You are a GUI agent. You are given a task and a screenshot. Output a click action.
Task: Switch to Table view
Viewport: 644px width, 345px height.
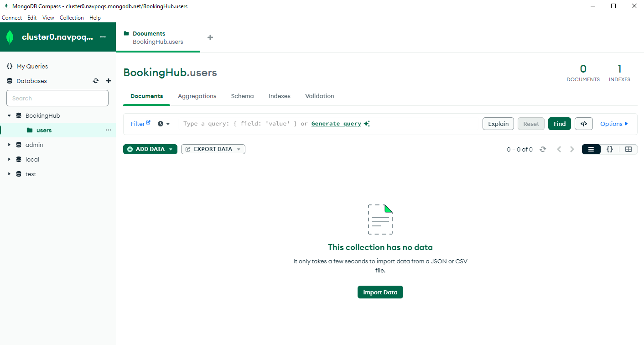(628, 149)
